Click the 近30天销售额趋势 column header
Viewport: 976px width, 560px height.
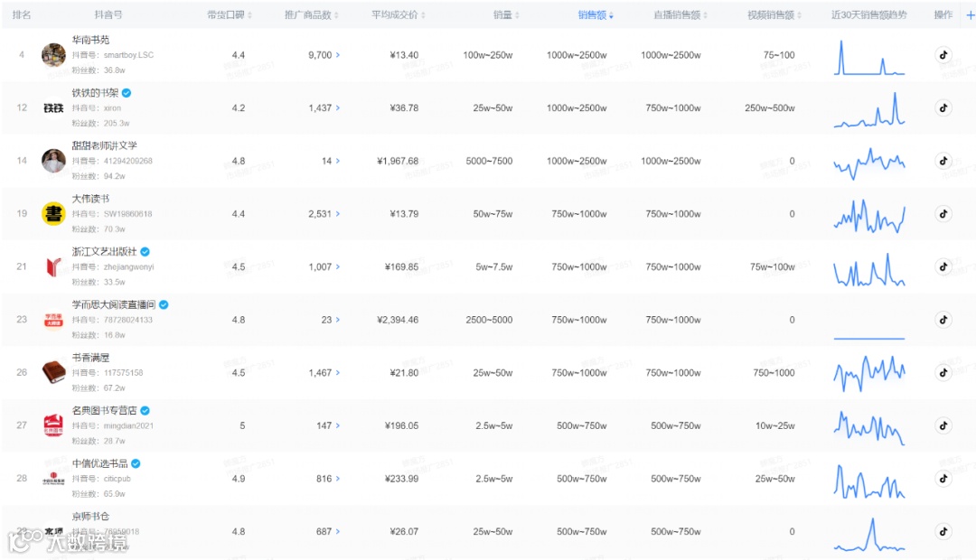pyautogui.click(x=869, y=15)
